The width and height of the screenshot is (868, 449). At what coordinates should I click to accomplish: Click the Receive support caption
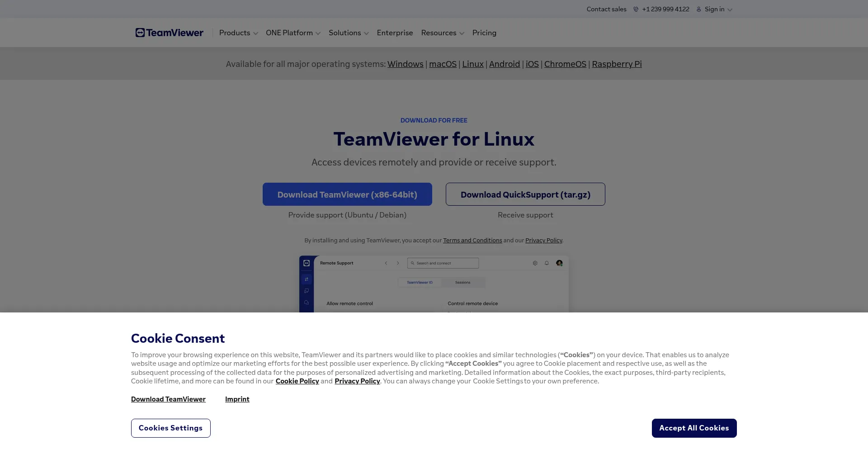click(x=525, y=215)
